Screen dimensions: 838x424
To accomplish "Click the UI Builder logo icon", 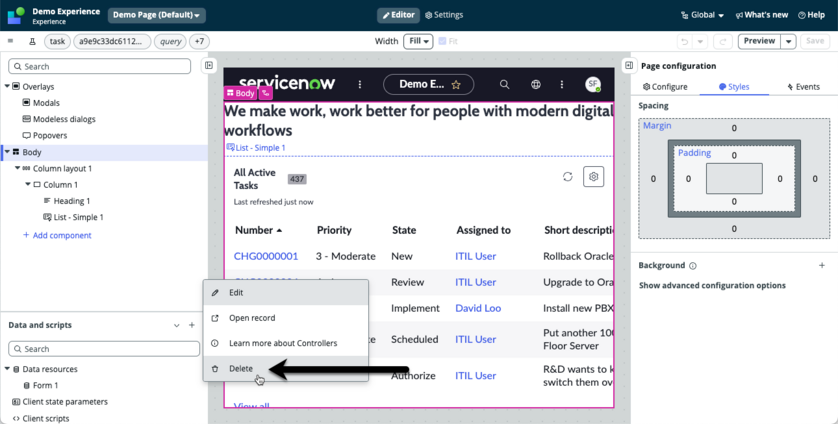I will click(x=15, y=15).
